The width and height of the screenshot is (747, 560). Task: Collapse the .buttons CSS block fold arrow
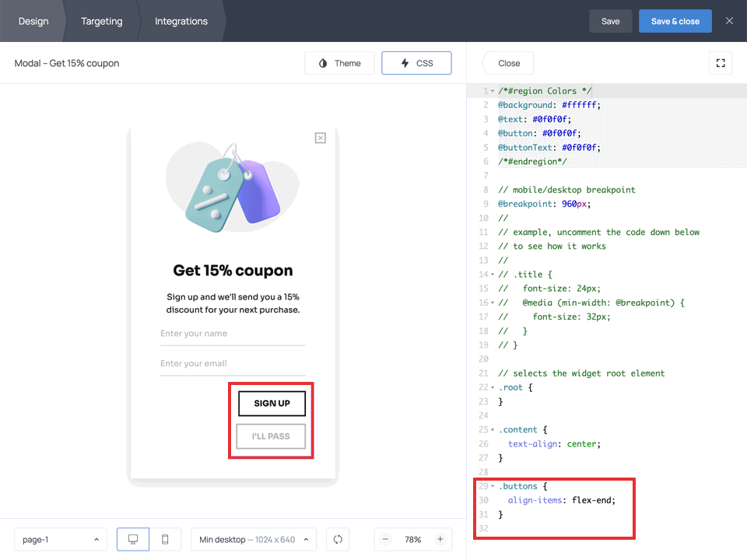[x=493, y=486]
